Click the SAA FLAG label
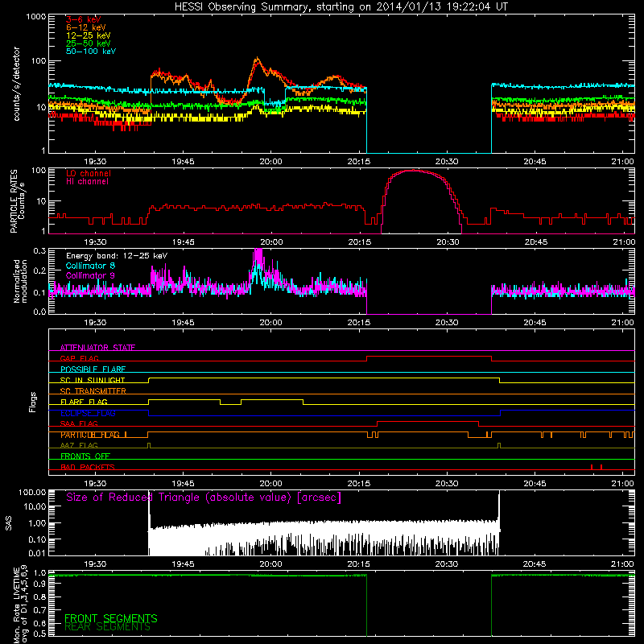The height and width of the screenshot is (644, 644). (79, 423)
